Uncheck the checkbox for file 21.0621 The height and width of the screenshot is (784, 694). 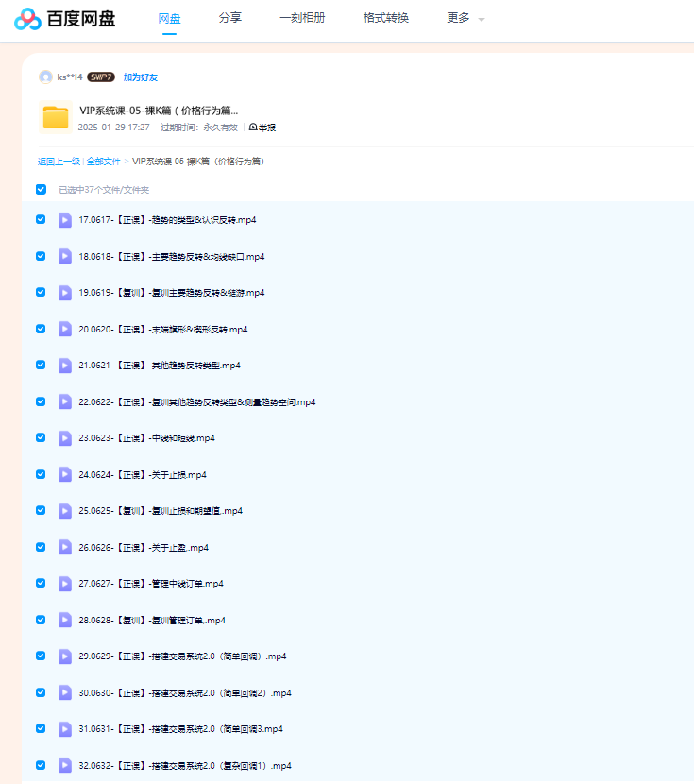click(41, 365)
